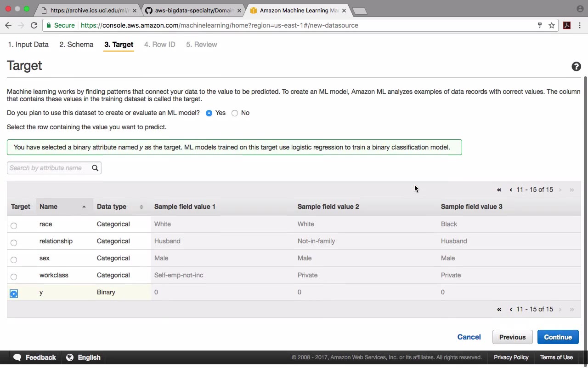Go to previous page using bottom pagination arrow
588x368 pixels.
pos(511,309)
